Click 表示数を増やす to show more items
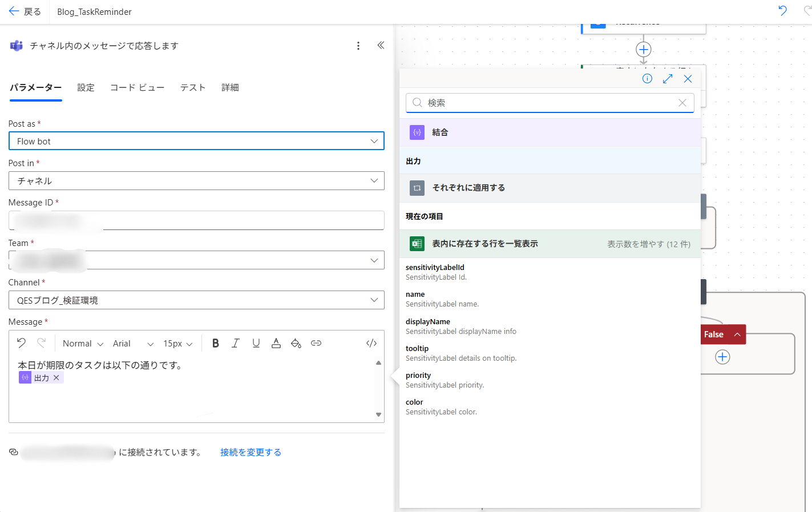 coord(648,244)
